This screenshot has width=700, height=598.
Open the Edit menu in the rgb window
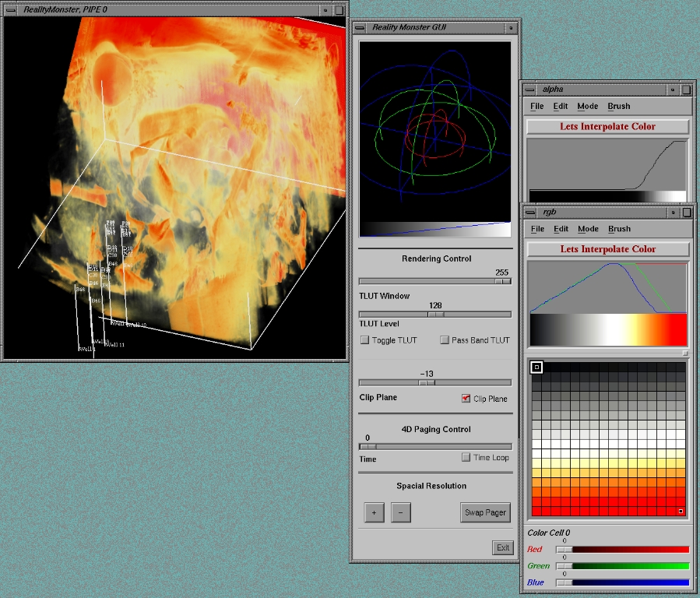tap(561, 229)
